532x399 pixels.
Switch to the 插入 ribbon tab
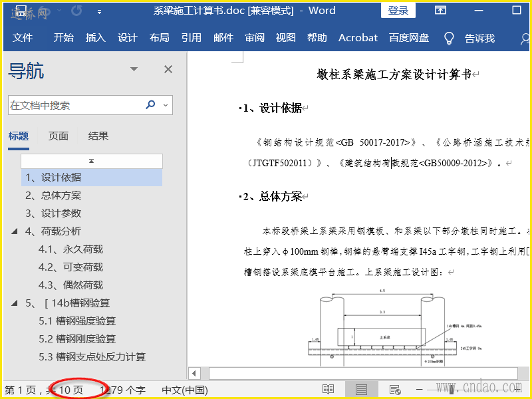[x=95, y=38]
